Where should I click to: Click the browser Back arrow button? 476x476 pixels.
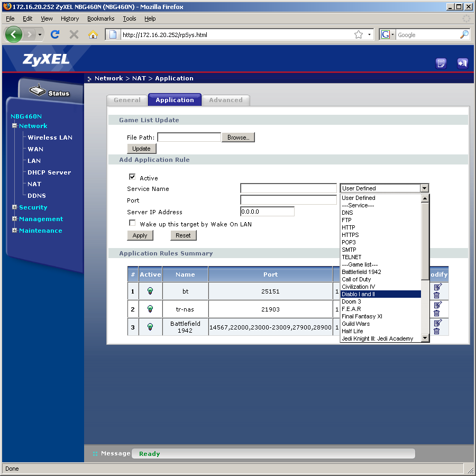pos(13,34)
